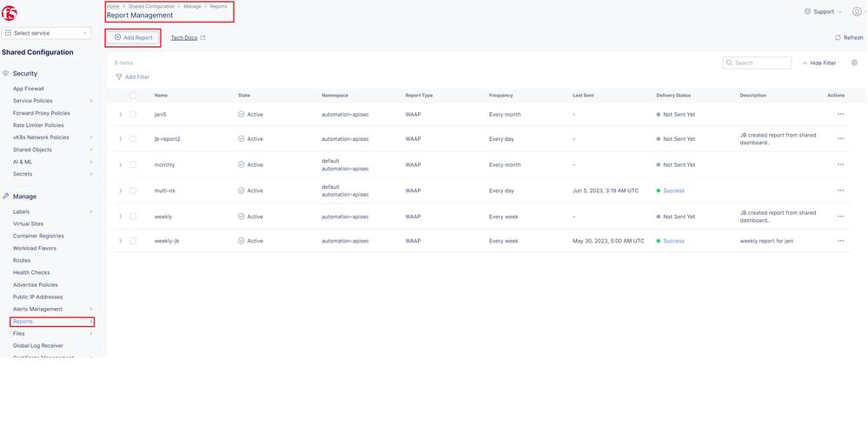Check the jani5 row checkbox
This screenshot has height=427, width=868.
click(133, 114)
